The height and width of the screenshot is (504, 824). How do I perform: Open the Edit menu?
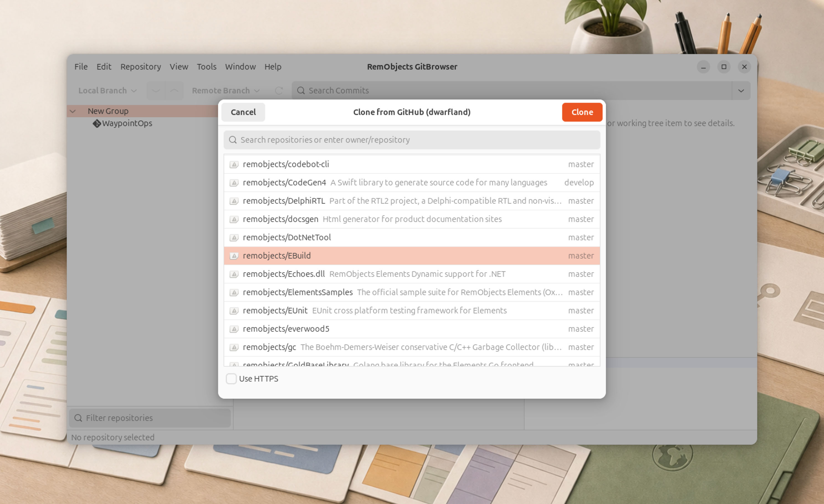(x=104, y=66)
